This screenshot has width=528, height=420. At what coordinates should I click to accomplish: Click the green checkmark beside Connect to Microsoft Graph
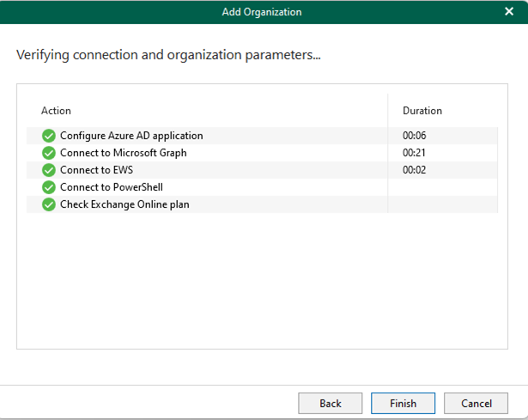[49, 153]
